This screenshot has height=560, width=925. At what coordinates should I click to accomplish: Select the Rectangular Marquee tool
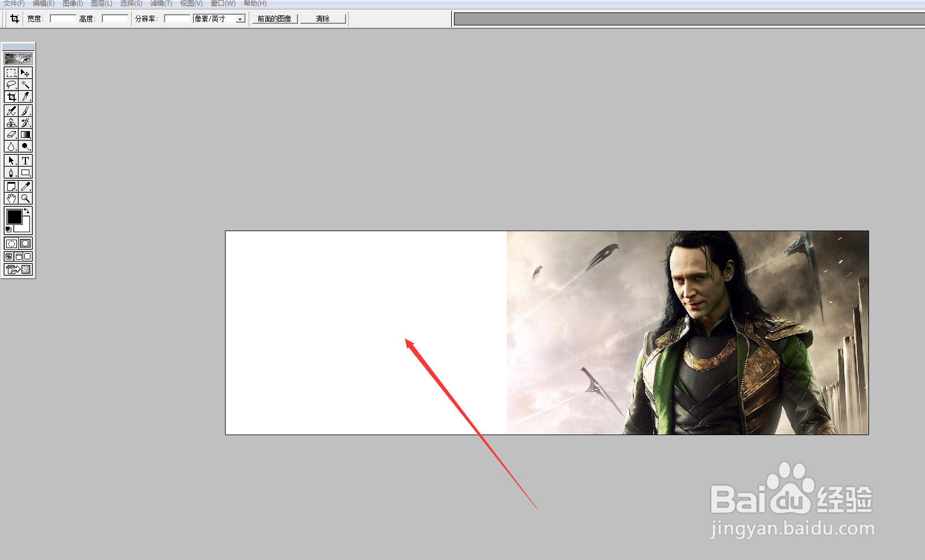click(x=11, y=73)
